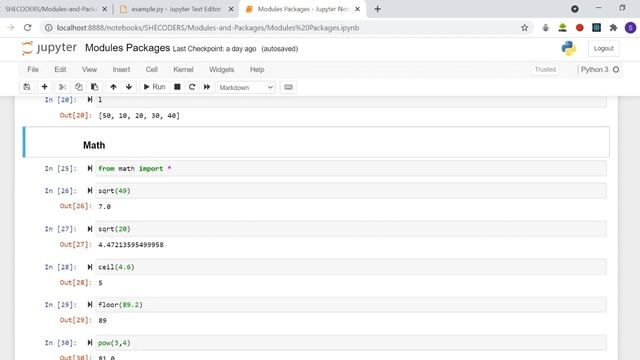Paste cells below icon
640x360 pixels.
pyautogui.click(x=94, y=87)
